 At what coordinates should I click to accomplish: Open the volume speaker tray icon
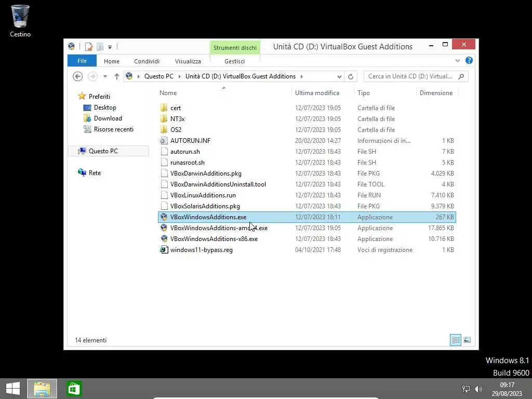478,389
